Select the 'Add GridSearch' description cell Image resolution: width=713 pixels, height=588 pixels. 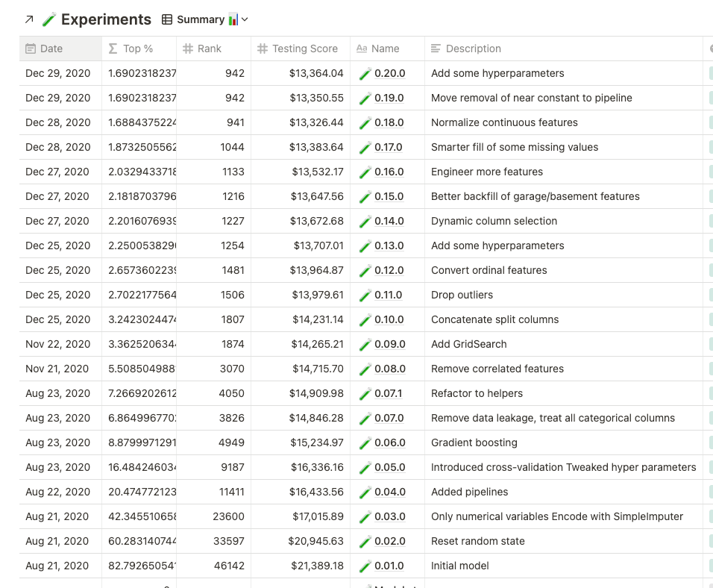point(564,344)
